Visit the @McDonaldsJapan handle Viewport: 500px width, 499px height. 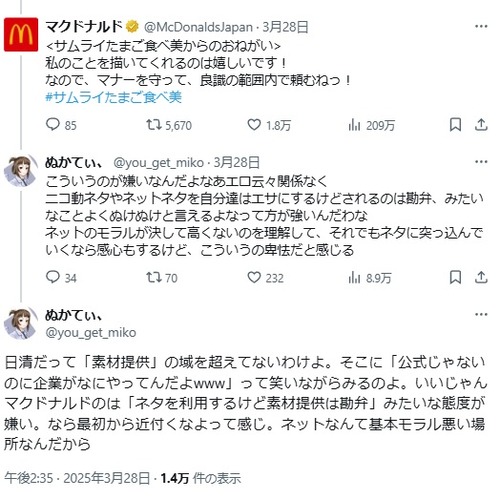pyautogui.click(x=198, y=27)
